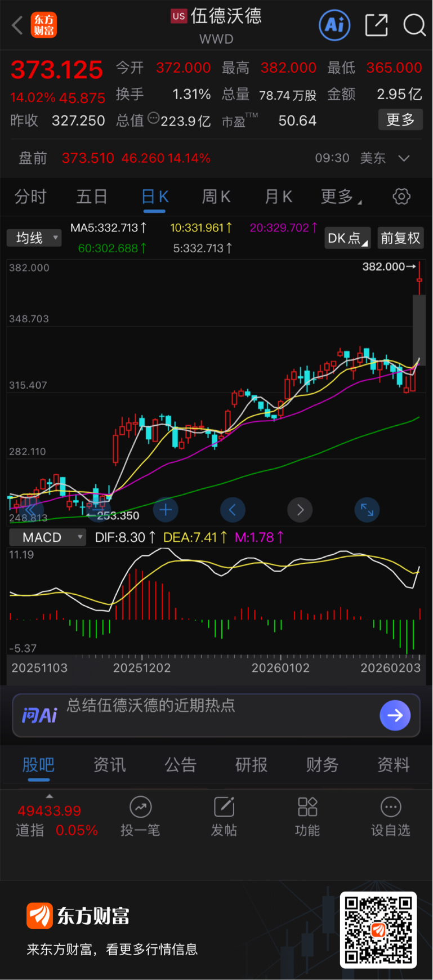Select the 周K chart tab
This screenshot has height=980, width=433.
(x=216, y=197)
